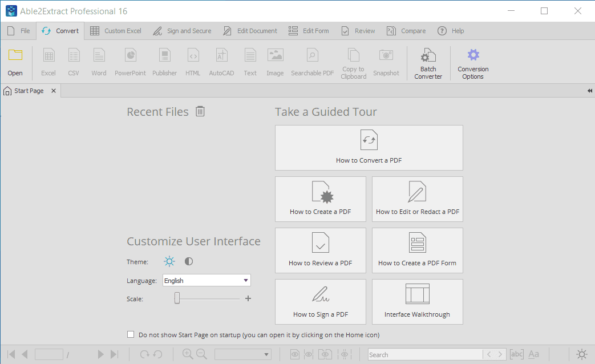Click the Publisher conversion icon
595x364 pixels.
pos(165,55)
